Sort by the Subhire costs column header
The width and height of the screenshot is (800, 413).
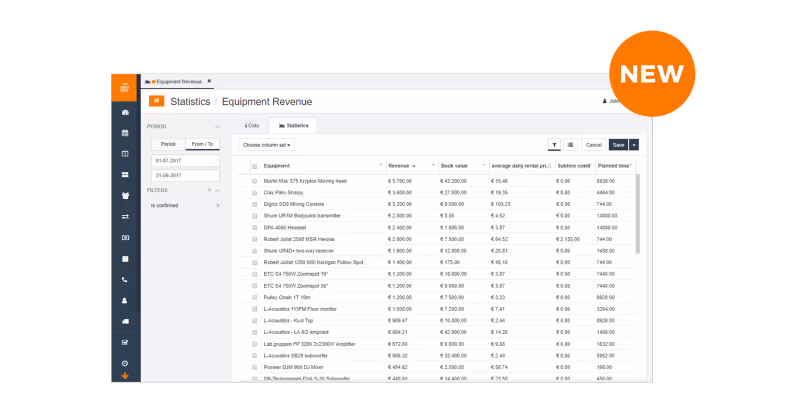point(573,166)
